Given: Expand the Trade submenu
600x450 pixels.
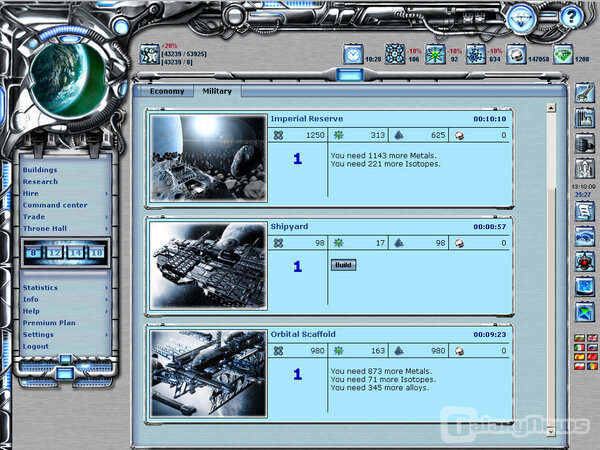Looking at the screenshot, I should pos(107,217).
